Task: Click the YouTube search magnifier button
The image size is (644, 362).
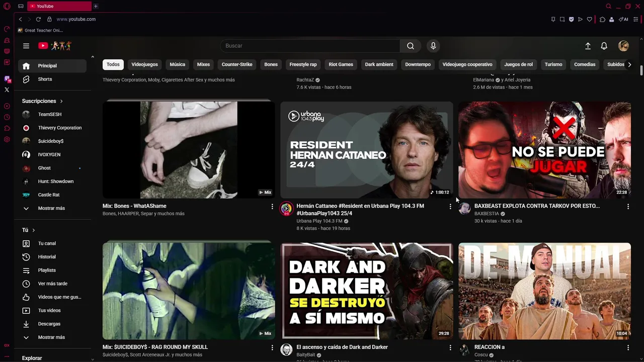Action: [x=411, y=46]
